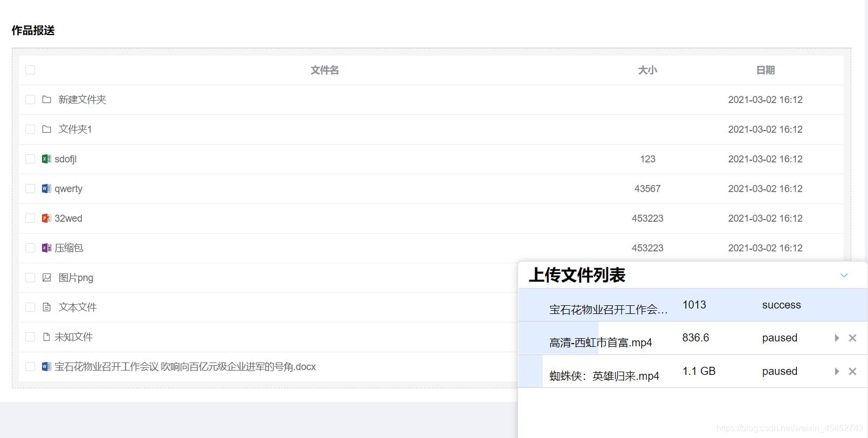Check the 文件夹1 row checkbox

click(30, 129)
